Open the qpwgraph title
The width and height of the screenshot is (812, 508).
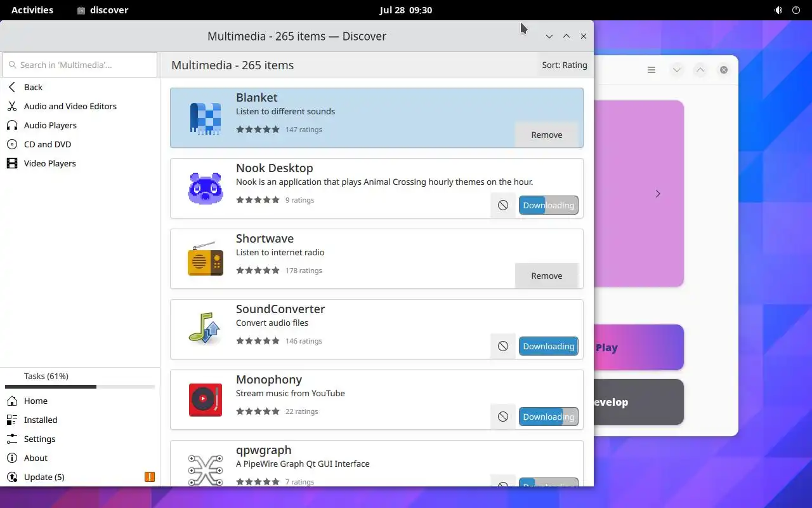point(264,450)
